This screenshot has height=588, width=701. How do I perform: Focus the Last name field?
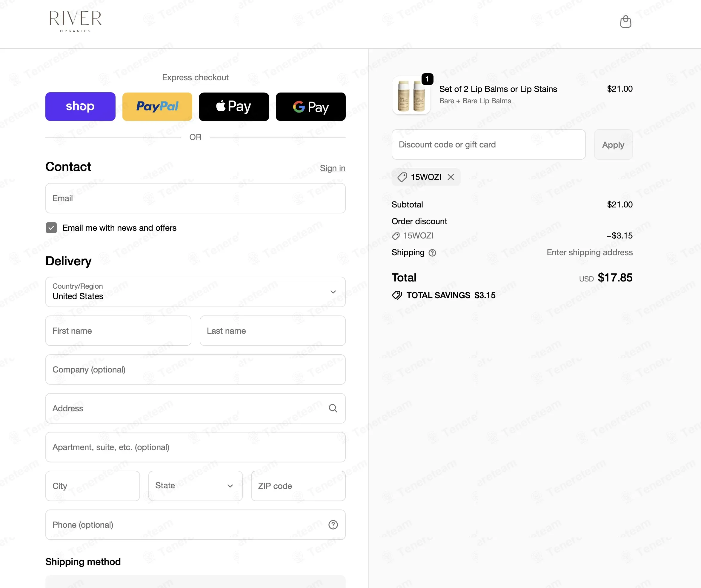[x=272, y=331]
